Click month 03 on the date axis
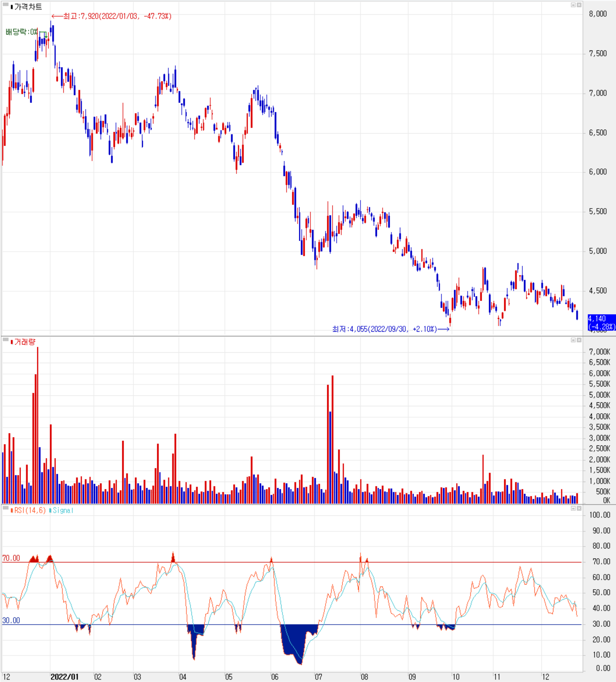Image resolution: width=616 pixels, height=682 pixels. [137, 677]
